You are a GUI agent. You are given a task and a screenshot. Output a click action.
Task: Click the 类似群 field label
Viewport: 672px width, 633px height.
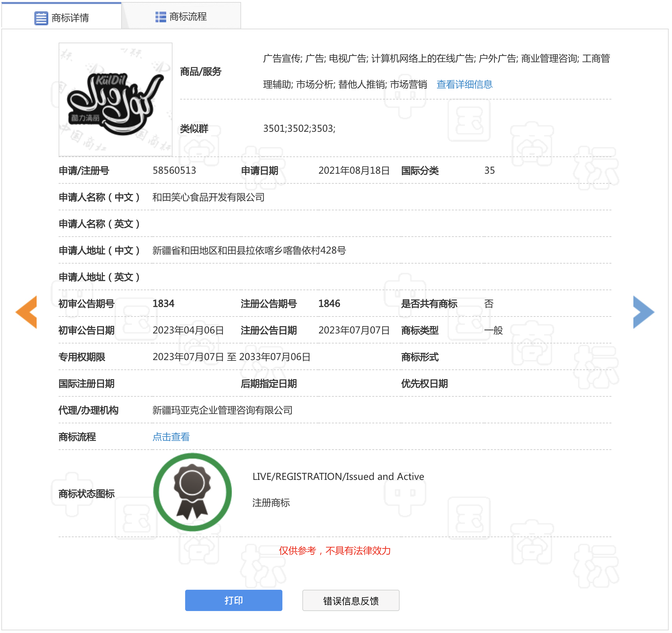[194, 128]
